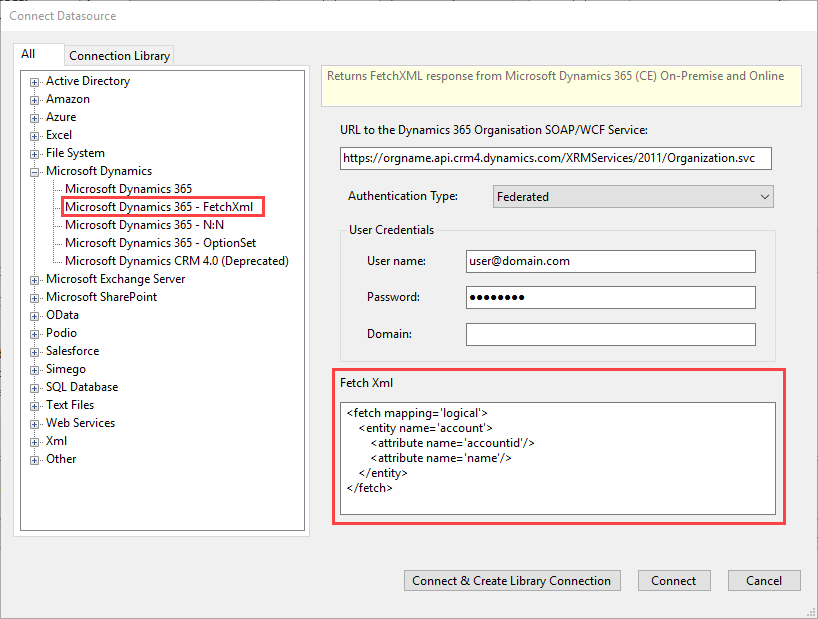Select the Active Directory label
The image size is (818, 619).
click(x=88, y=81)
